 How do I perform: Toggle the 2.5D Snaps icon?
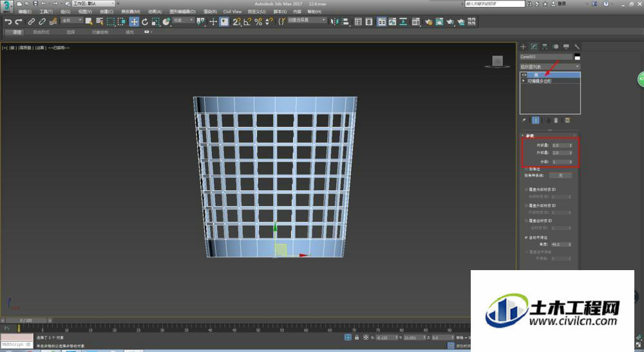coord(236,22)
